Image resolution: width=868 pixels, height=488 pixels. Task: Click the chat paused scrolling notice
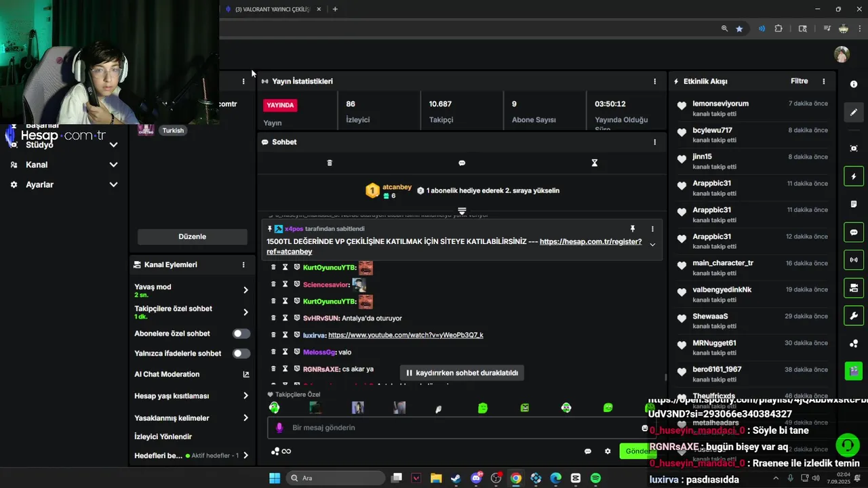click(x=462, y=373)
